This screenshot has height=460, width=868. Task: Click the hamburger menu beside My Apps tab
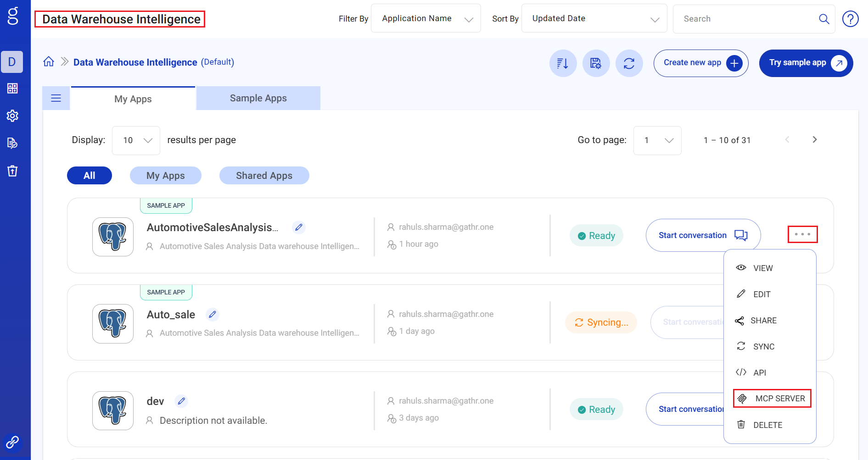point(56,98)
